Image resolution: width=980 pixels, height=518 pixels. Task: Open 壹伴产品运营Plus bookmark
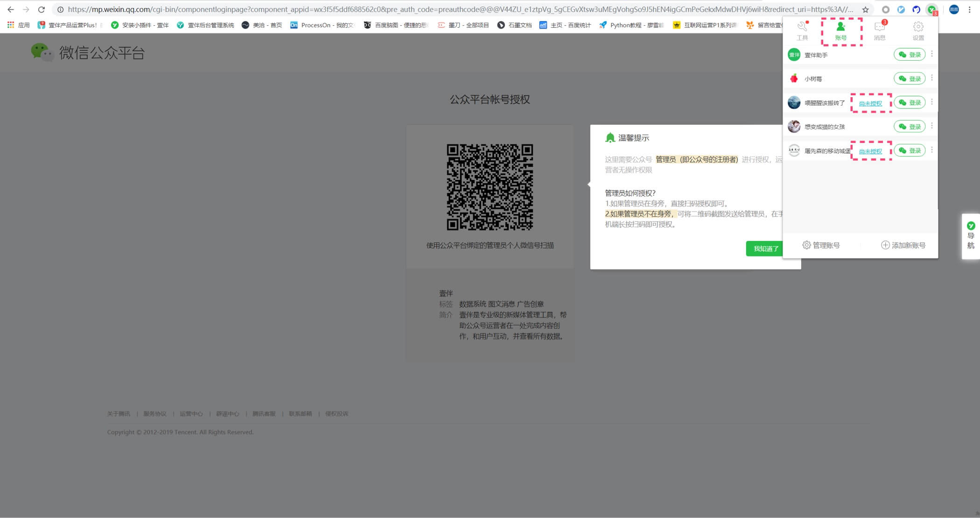coord(69,25)
